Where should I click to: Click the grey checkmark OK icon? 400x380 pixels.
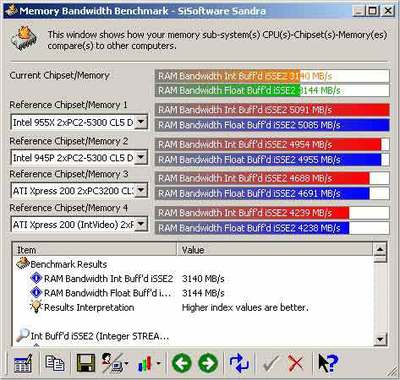[x=271, y=364]
